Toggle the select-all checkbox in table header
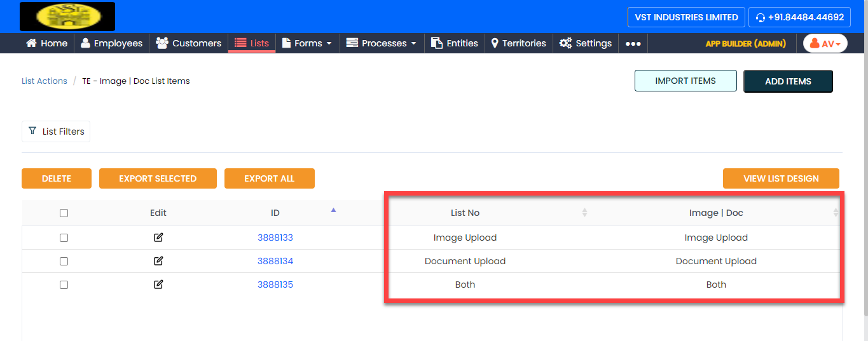 [64, 213]
